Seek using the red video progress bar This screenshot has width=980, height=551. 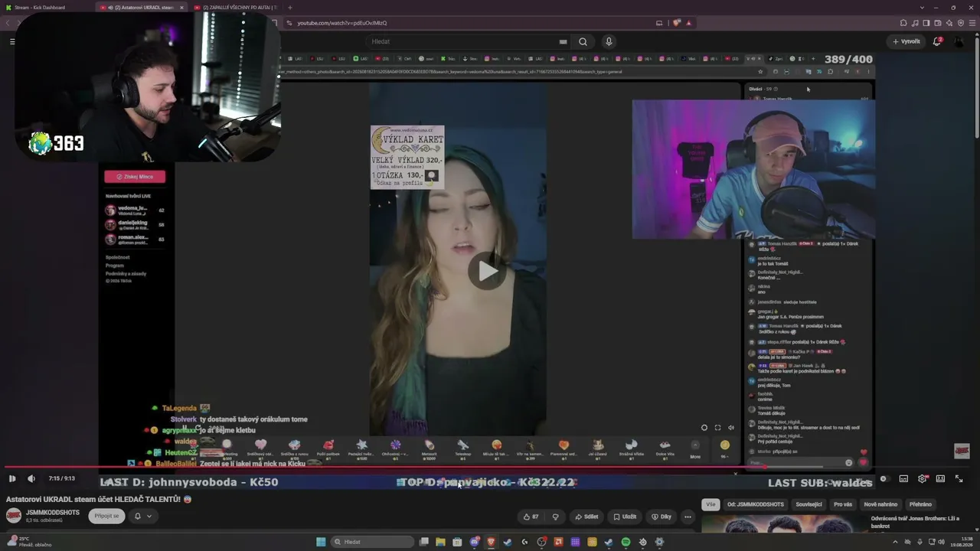point(487,467)
